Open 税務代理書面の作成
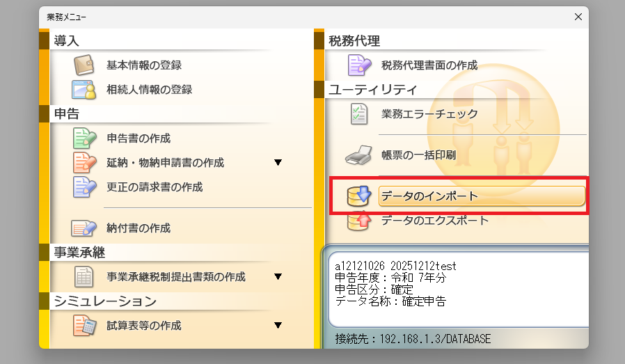Viewport: 625px width, 364px height. click(x=429, y=65)
